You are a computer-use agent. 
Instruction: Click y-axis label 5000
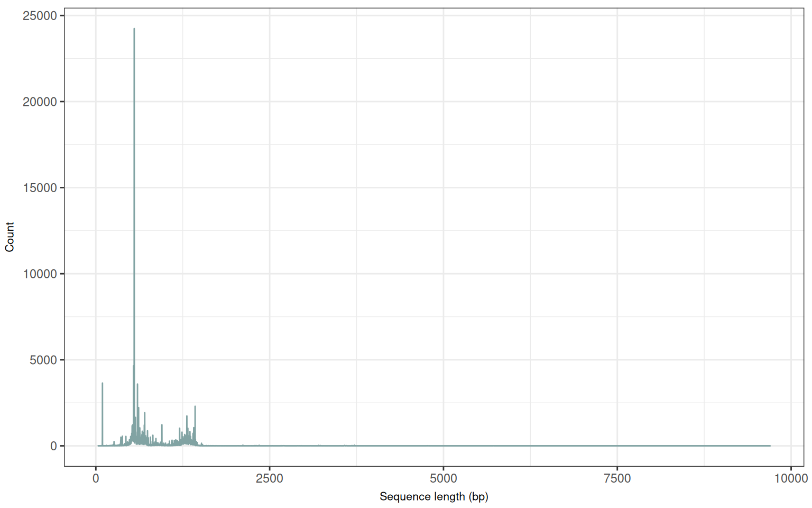pos(43,360)
